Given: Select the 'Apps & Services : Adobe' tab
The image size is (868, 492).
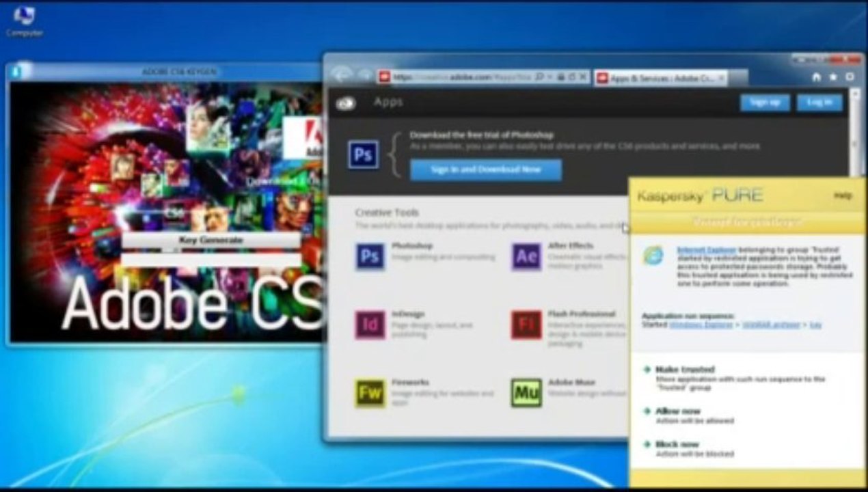Looking at the screenshot, I should point(661,78).
